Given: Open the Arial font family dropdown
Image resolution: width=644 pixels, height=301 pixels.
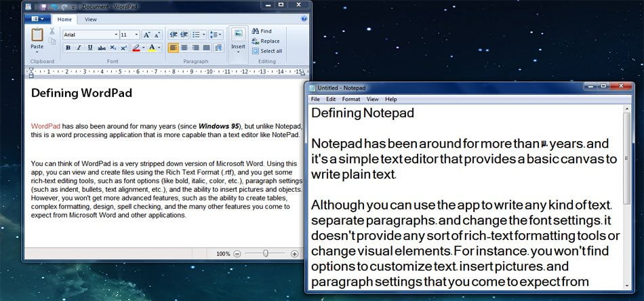Looking at the screenshot, I should tap(117, 35).
